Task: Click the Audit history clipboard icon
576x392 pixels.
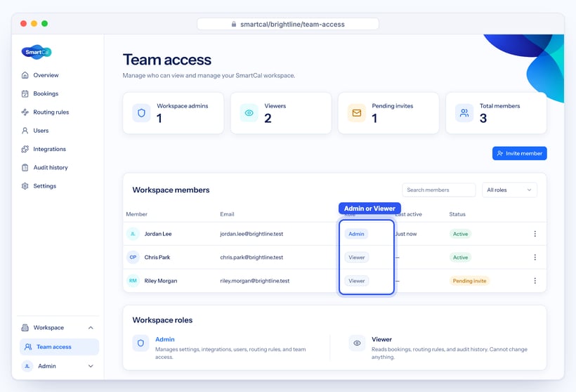Action: [x=25, y=167]
